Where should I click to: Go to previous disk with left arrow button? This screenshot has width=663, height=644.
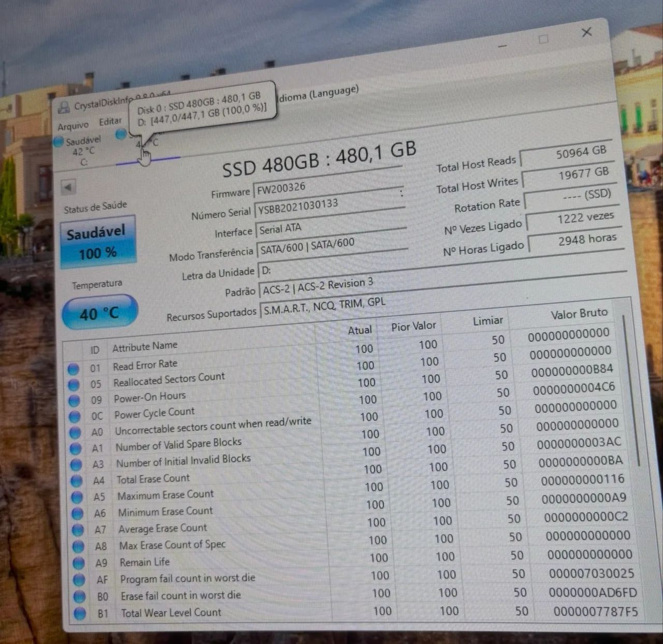[68, 187]
